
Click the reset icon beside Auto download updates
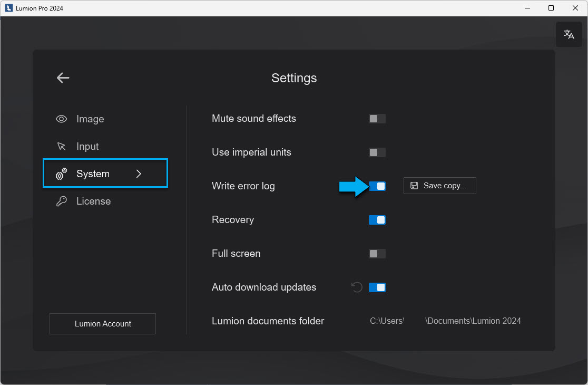tap(357, 287)
